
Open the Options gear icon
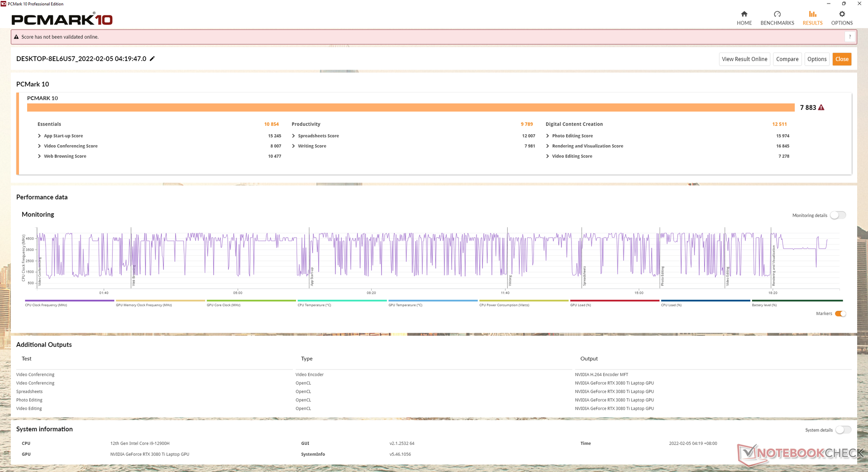point(842,14)
